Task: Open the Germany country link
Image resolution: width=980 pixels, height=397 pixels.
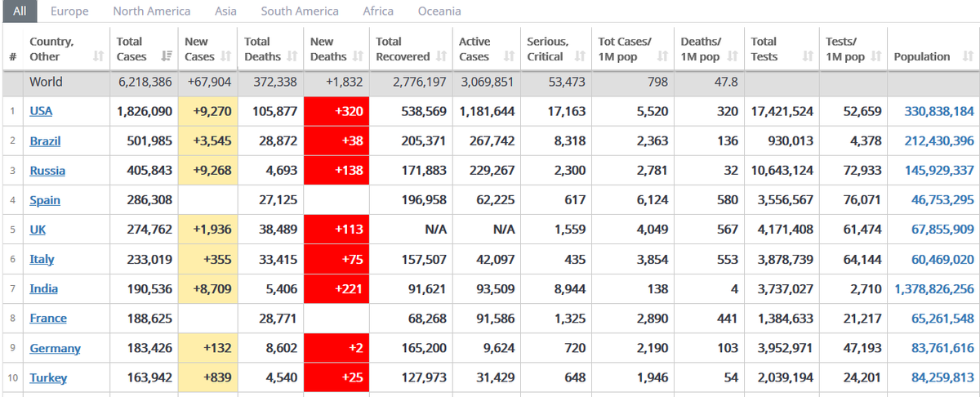Action: (56, 348)
